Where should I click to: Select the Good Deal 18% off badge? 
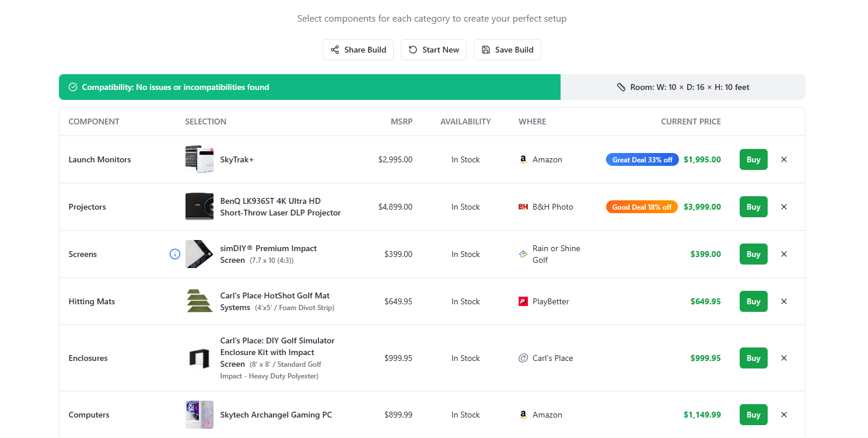[642, 207]
